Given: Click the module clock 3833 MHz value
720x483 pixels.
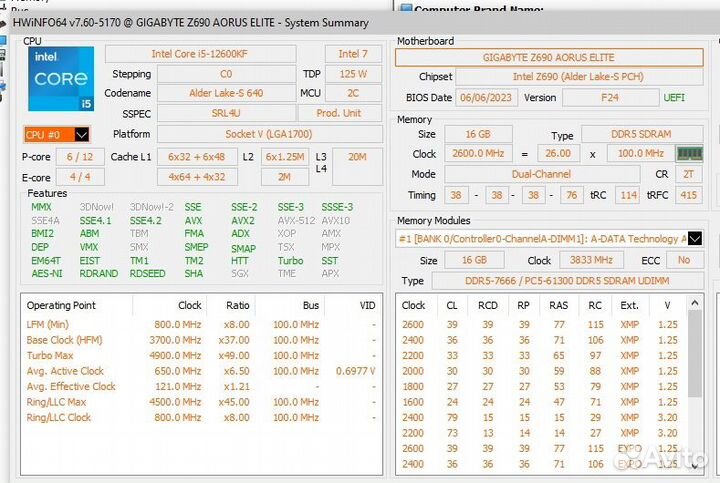Looking at the screenshot, I should pyautogui.click(x=591, y=260).
